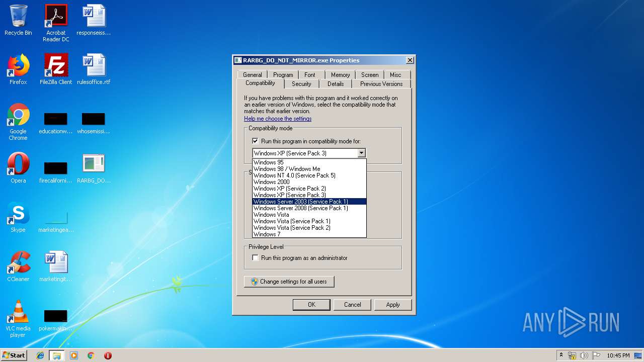Choose plain Windows Vista option

(x=309, y=215)
